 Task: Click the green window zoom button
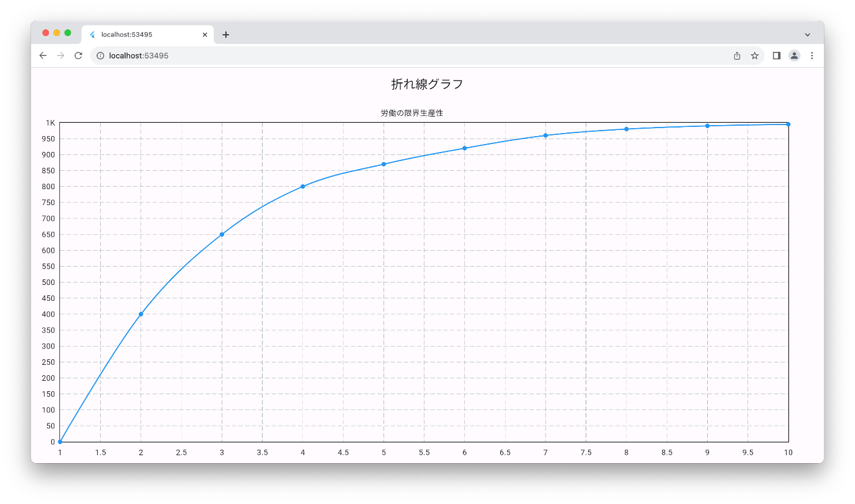pos(68,33)
